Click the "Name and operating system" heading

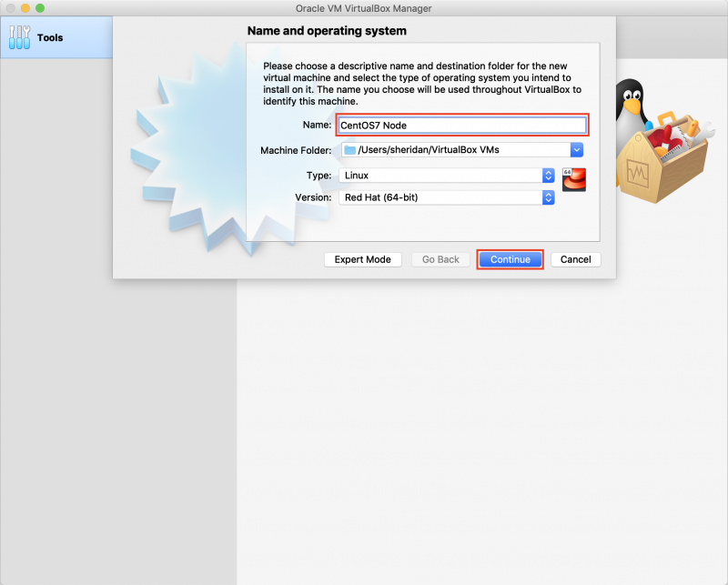[327, 31]
